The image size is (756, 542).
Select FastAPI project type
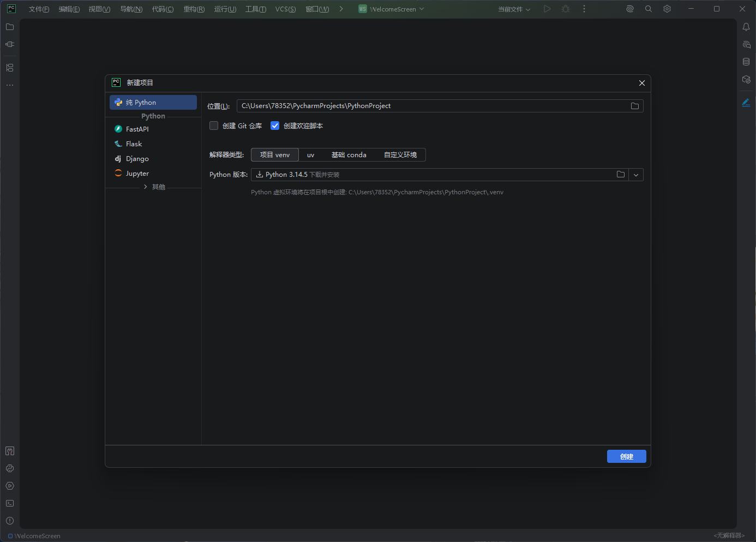[x=153, y=129]
